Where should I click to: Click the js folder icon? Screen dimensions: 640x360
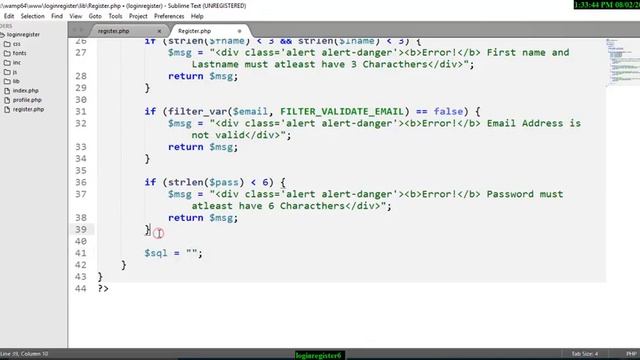click(x=7, y=72)
